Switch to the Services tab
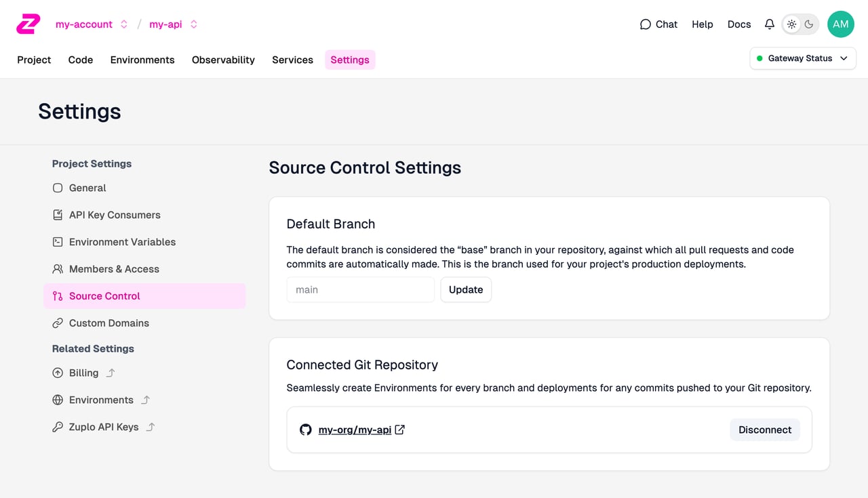The height and width of the screenshot is (498, 868). pos(292,60)
